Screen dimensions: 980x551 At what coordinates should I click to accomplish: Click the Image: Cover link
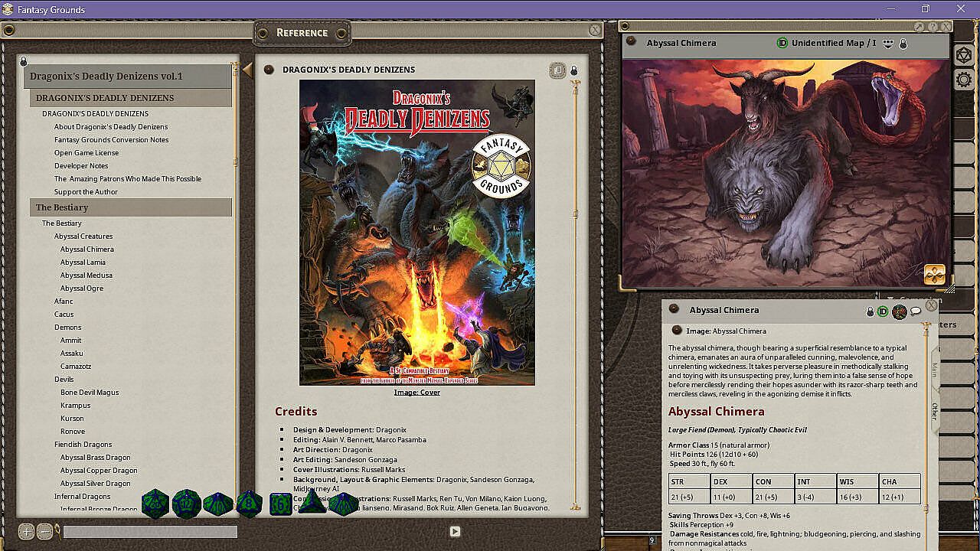coord(417,393)
